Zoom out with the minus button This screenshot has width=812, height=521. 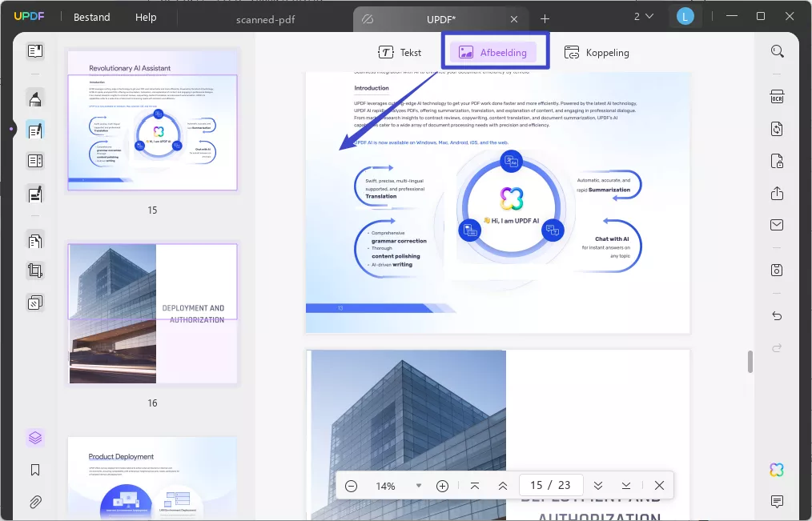[x=351, y=486]
